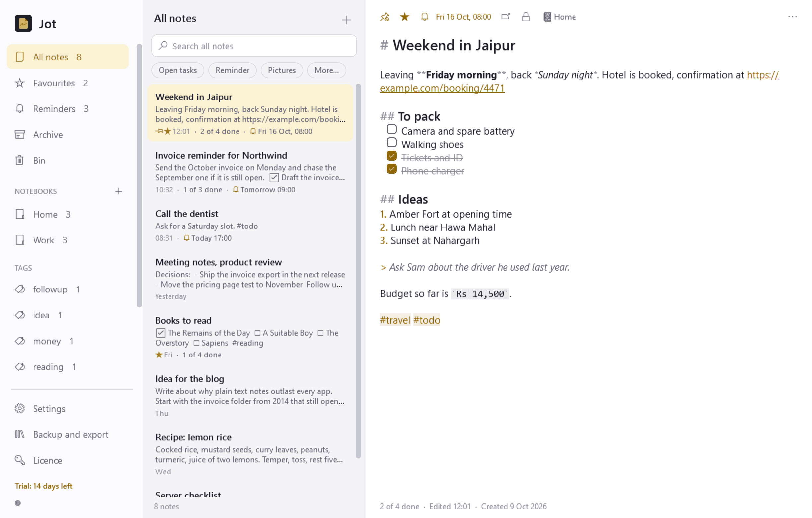Click the reminder bell icon in note toolbar
The image size is (812, 518).
click(x=424, y=17)
